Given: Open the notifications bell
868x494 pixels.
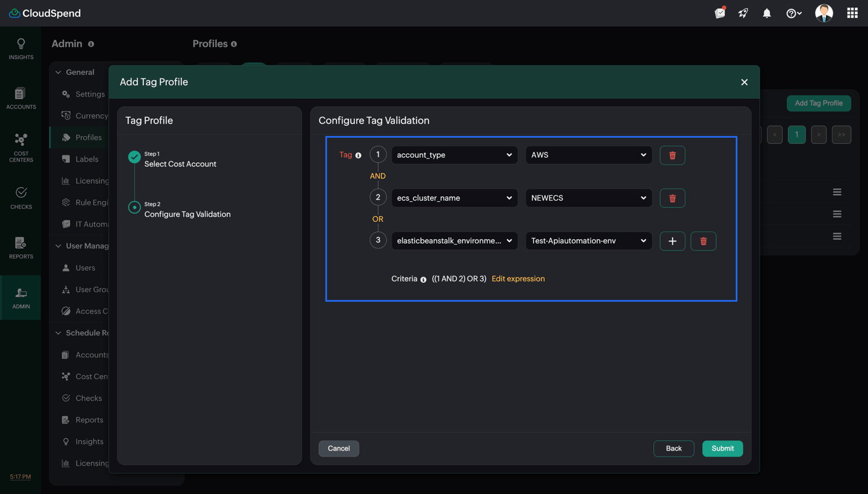Looking at the screenshot, I should point(767,13).
